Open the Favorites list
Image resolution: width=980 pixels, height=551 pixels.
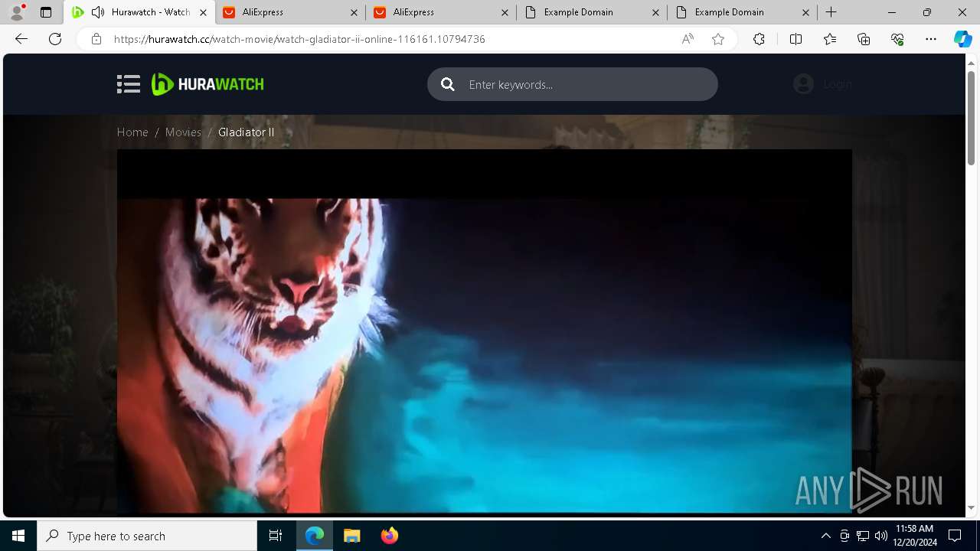click(x=830, y=39)
